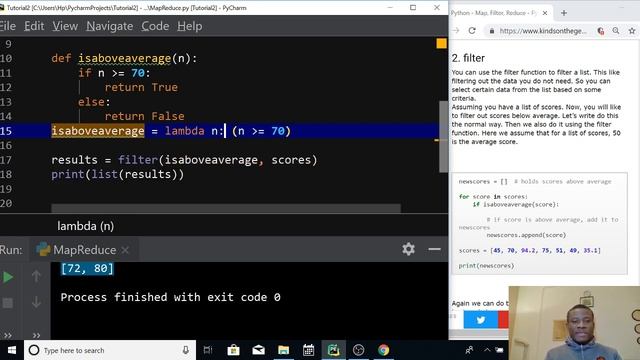Viewport: 640px width, 360px height.
Task: Expand the left double-chevron in Run panel
Action: pyautogui.click(x=8, y=336)
